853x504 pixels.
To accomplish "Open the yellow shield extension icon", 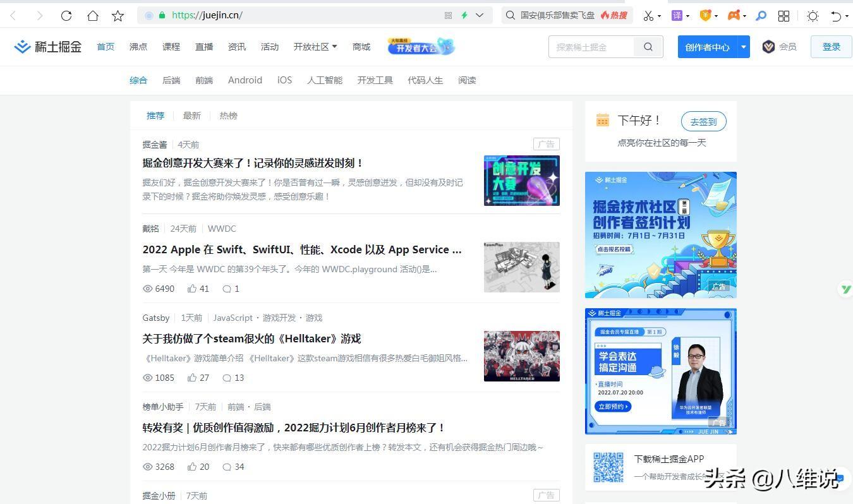I will coord(706,15).
